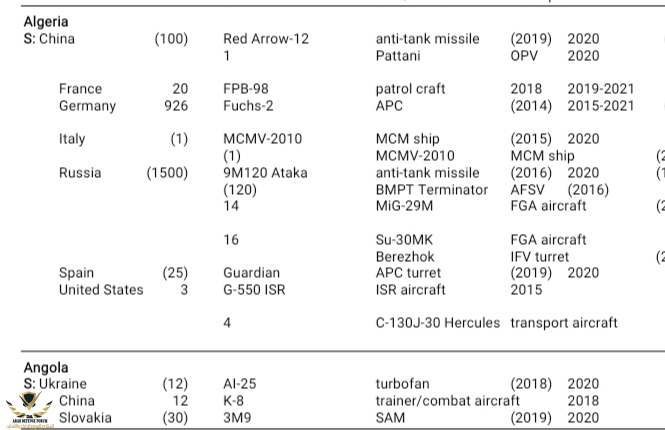Click the Red Arrow-12 weapon designation
The width and height of the screenshot is (665, 430).
point(265,39)
